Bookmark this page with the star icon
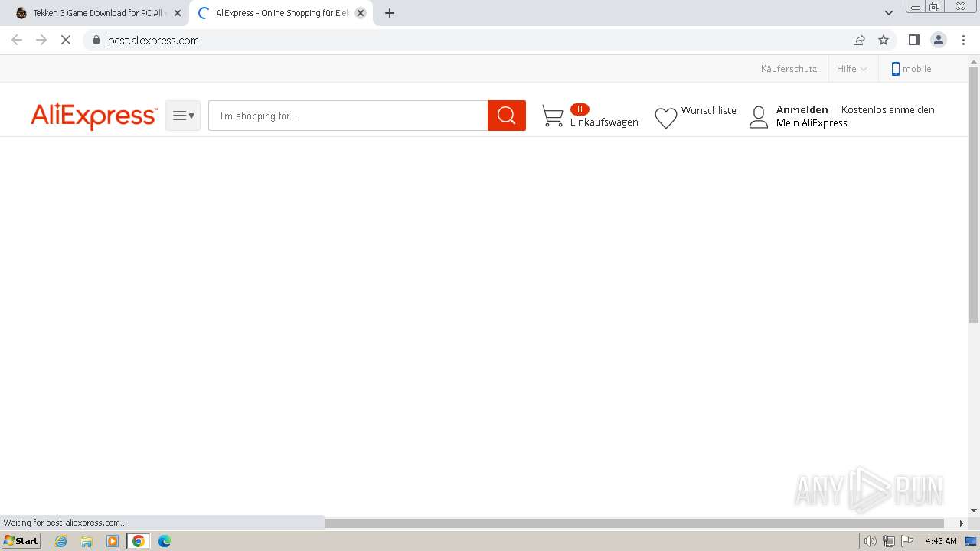980x551 pixels. click(x=884, y=40)
